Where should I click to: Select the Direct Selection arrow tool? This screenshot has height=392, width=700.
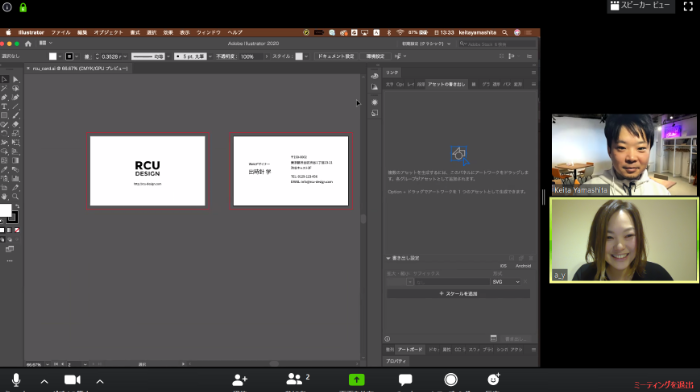tap(16, 79)
